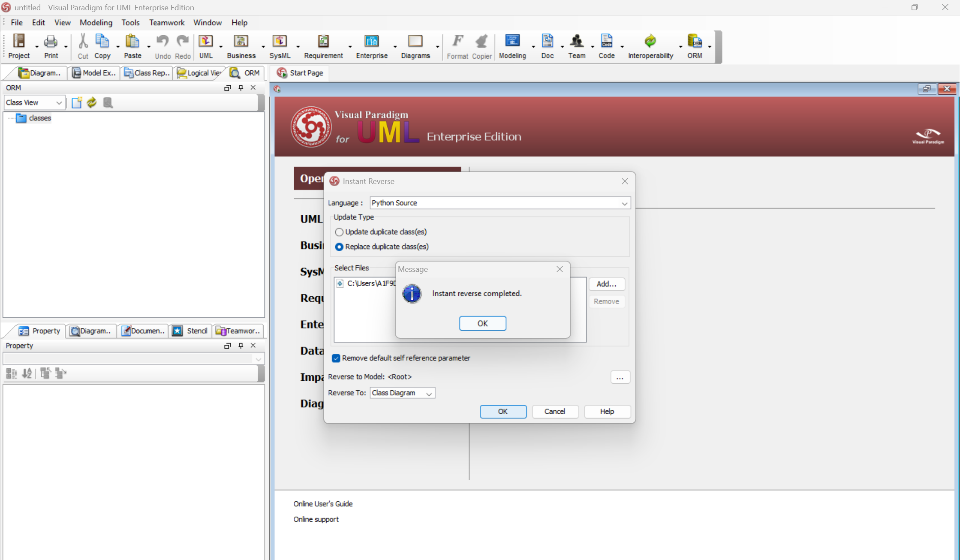Screen dimensions: 960x560
Task: Click OK in the Message dialog
Action: (482, 323)
